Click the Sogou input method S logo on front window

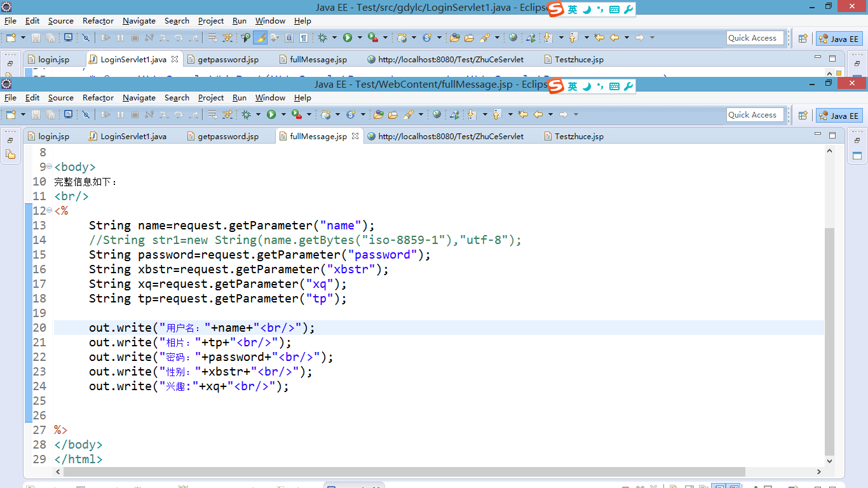point(557,86)
